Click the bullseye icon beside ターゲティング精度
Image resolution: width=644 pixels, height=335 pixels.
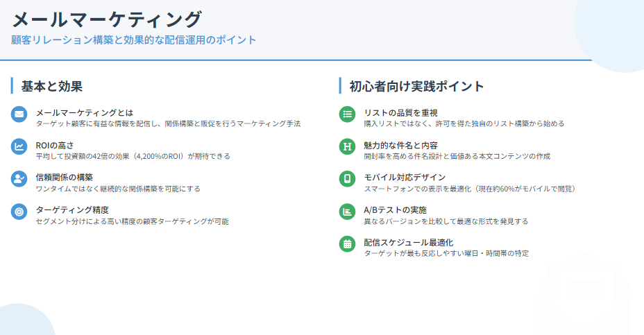click(19, 212)
